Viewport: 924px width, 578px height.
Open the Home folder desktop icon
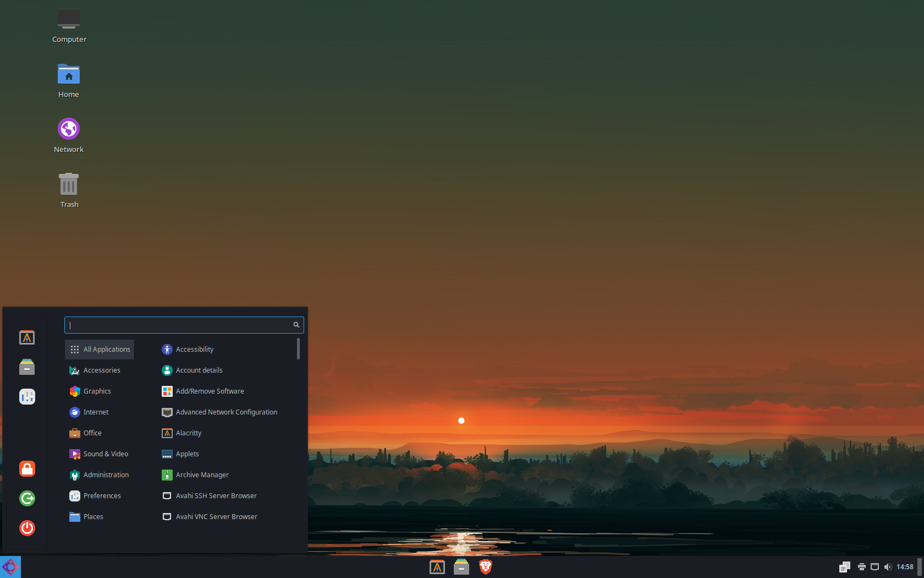click(x=69, y=81)
